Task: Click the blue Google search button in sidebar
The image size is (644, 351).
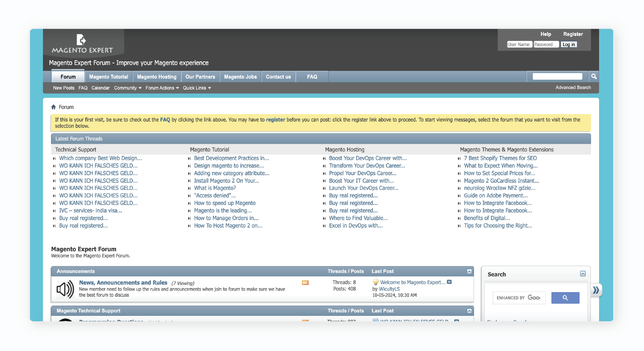Action: [x=565, y=298]
